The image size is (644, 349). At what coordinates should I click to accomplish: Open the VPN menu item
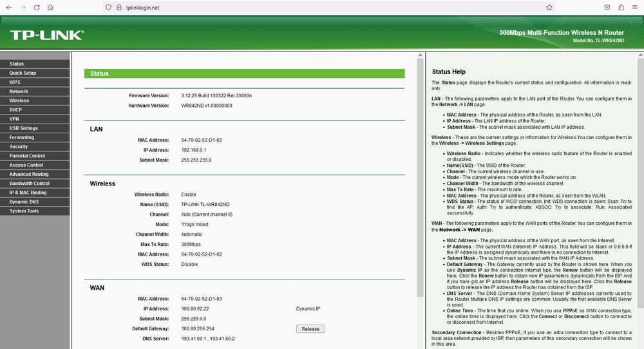pyautogui.click(x=35, y=118)
